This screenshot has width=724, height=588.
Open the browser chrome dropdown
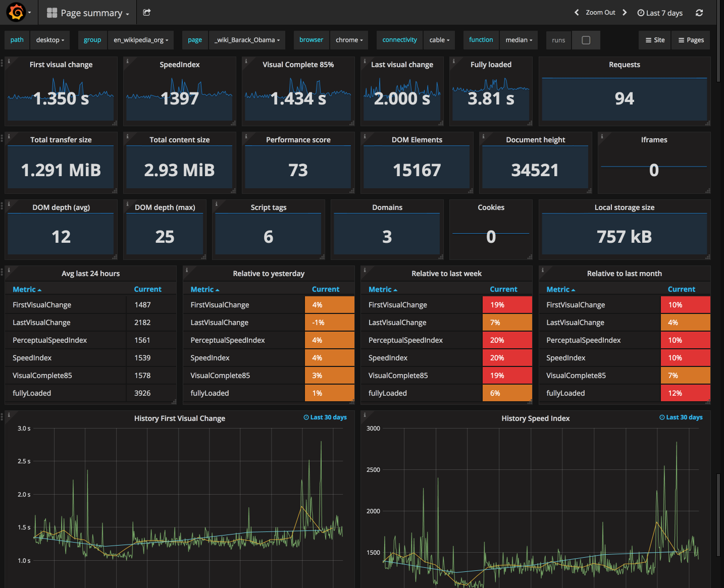(349, 40)
